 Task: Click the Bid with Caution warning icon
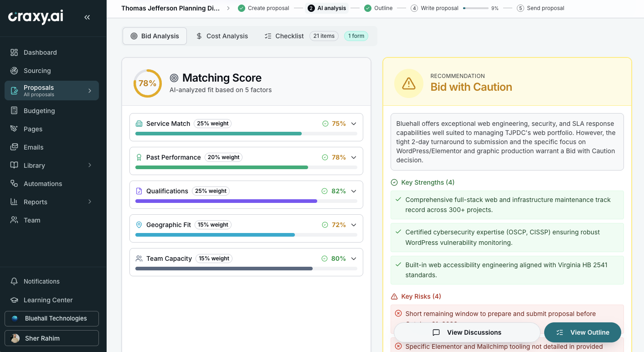[409, 83]
